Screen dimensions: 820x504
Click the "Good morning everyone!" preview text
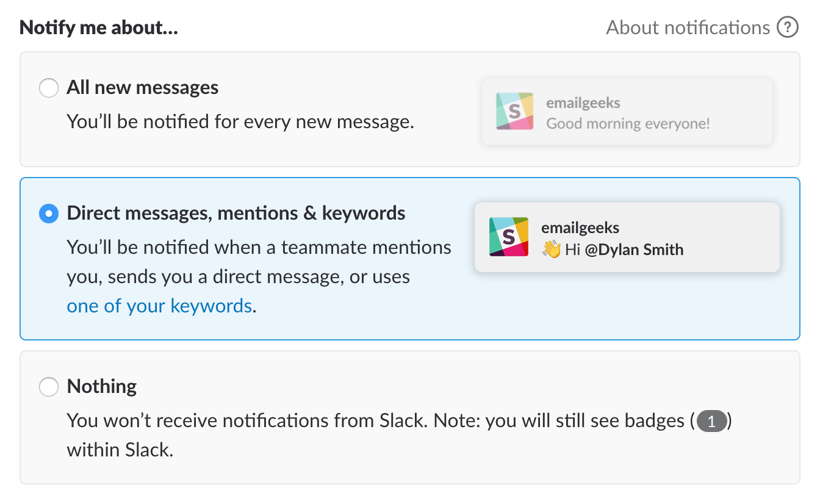click(x=628, y=124)
